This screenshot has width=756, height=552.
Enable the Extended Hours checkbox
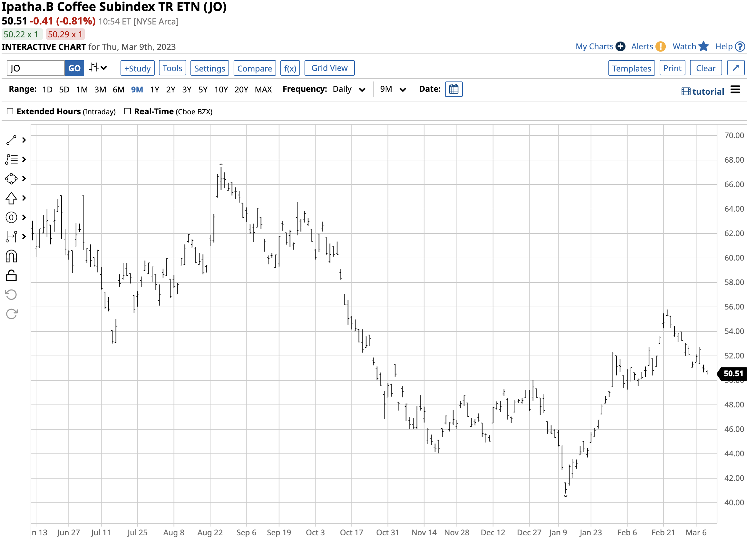tap(10, 111)
